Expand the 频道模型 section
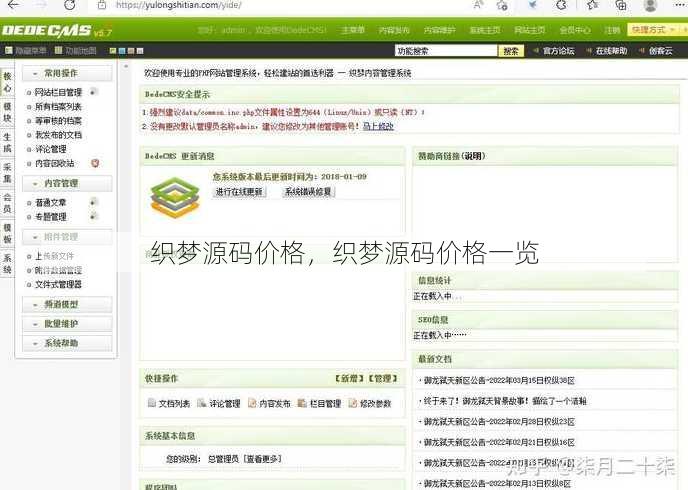The width and height of the screenshot is (688, 490). pos(67,304)
